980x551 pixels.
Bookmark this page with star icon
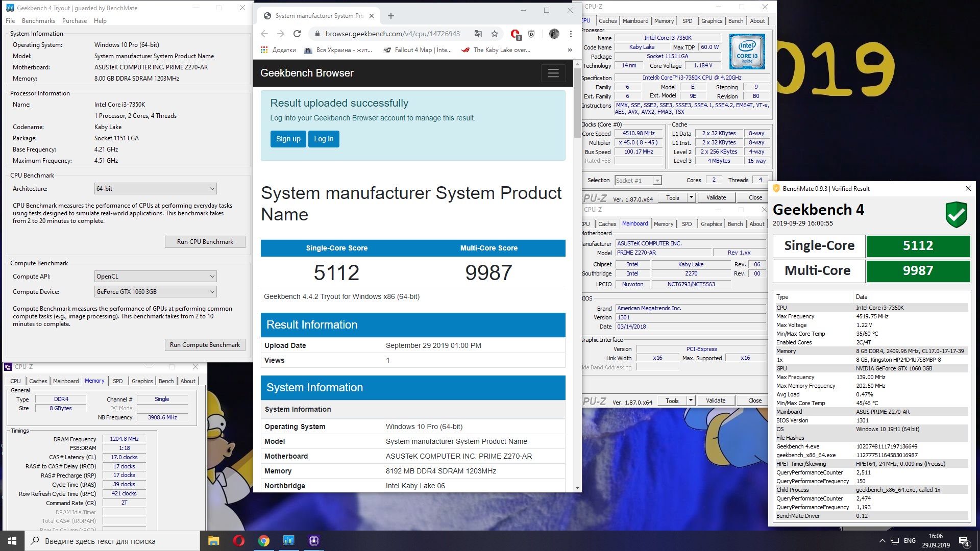pos(494,34)
